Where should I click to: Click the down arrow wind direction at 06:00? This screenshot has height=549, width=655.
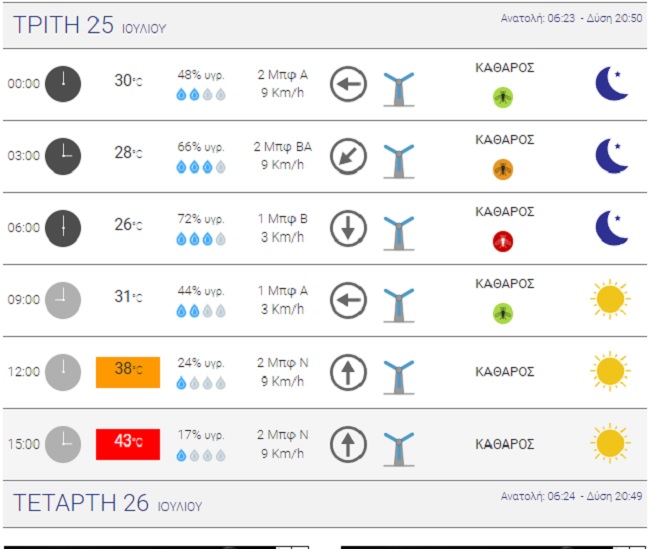(x=348, y=228)
